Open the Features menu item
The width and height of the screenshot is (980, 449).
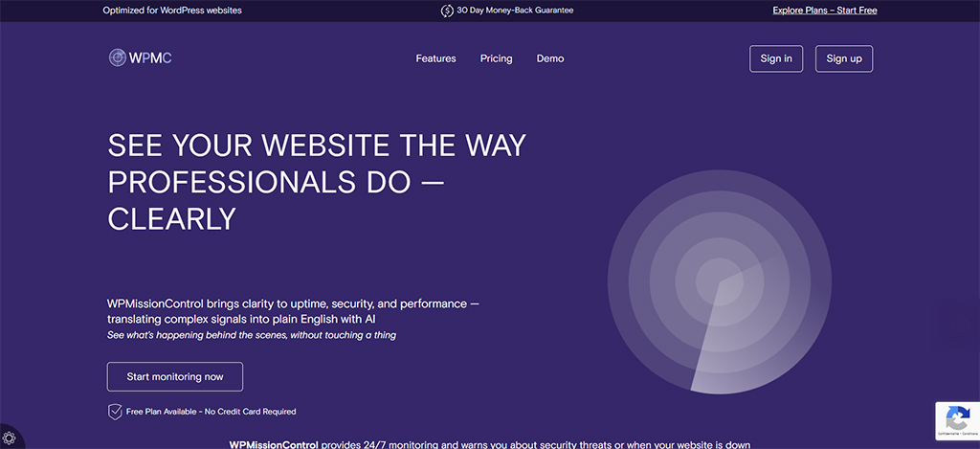(435, 58)
